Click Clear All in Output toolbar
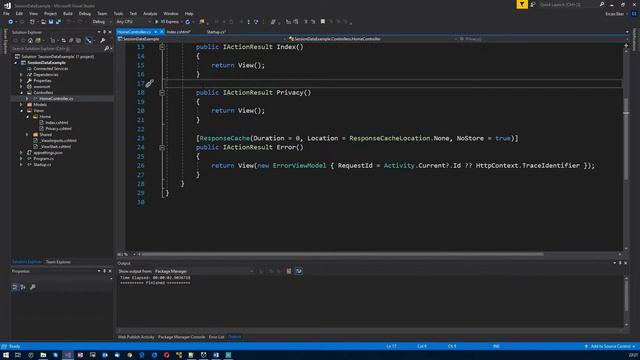Image resolution: width=640 pixels, height=360 pixels. [x=289, y=271]
